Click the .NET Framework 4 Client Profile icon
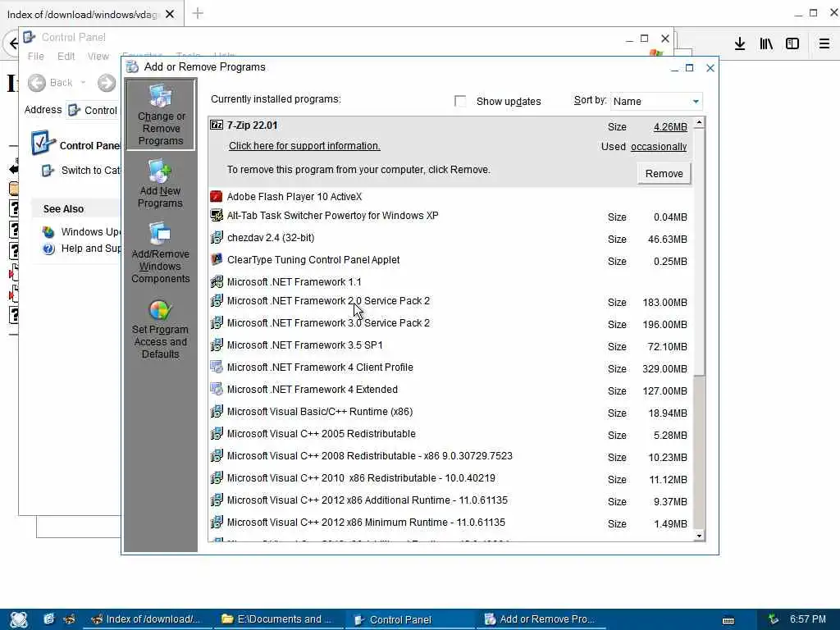Image resolution: width=840 pixels, height=630 pixels. click(217, 367)
